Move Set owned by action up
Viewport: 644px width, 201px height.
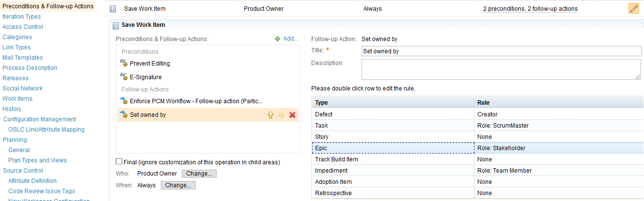pyautogui.click(x=270, y=115)
